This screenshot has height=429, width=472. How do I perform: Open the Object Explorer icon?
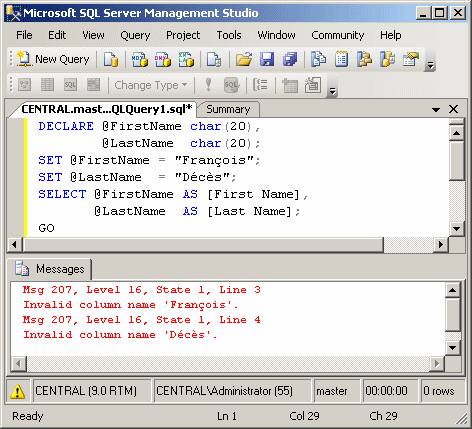pyautogui.click(x=365, y=59)
